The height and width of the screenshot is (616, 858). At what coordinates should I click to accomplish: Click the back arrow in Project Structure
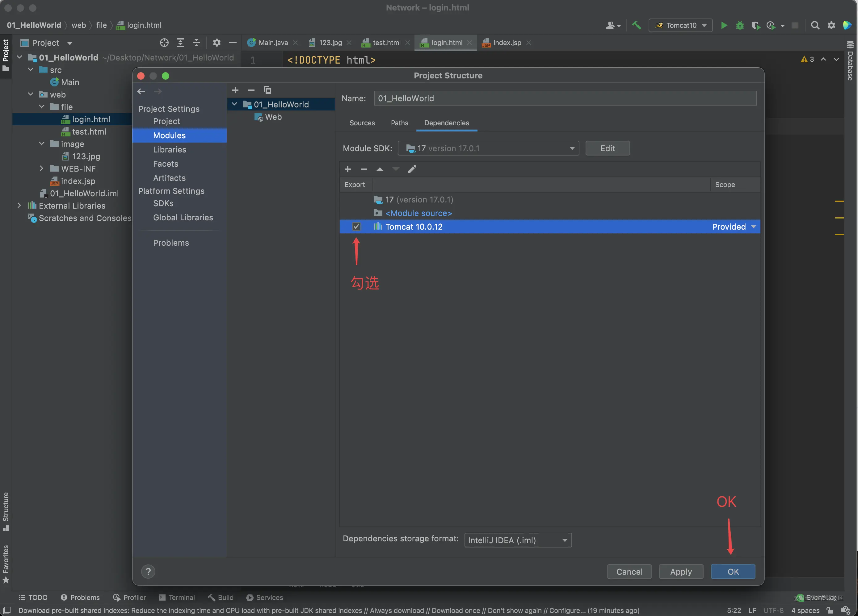click(x=141, y=91)
